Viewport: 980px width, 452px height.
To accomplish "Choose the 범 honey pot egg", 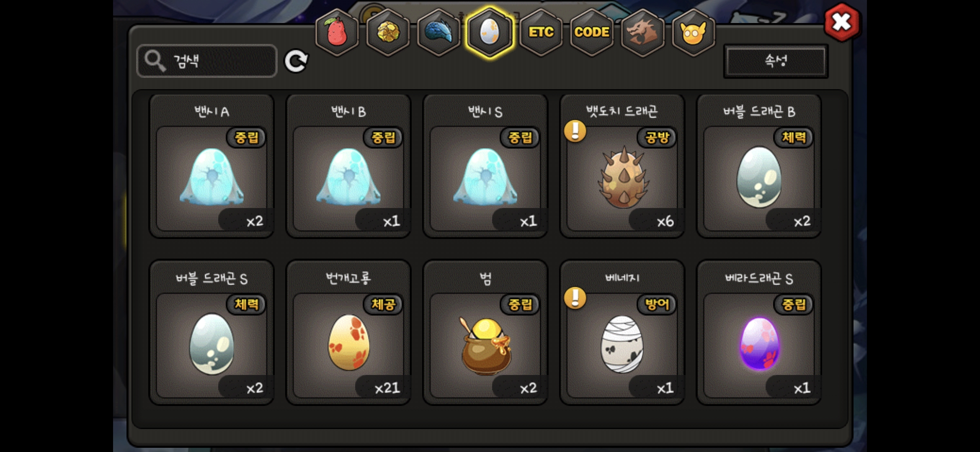I will click(485, 333).
